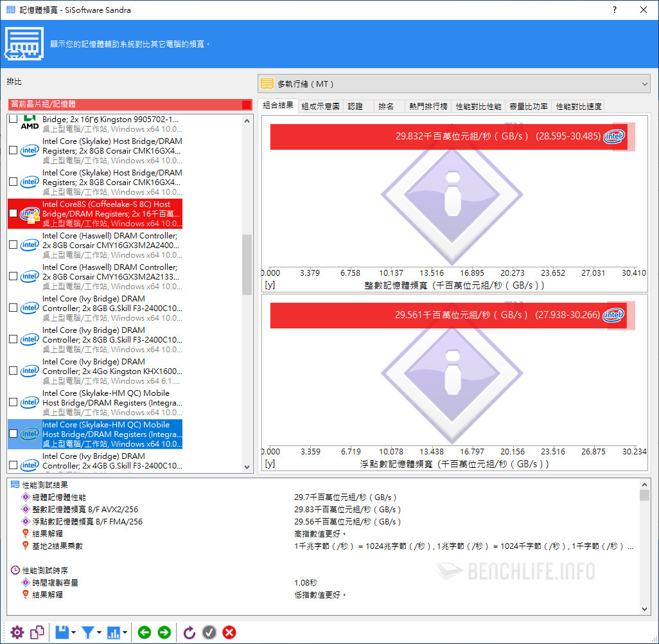659x644 pixels.
Task: Check the highlighted Skylake-HM QC Mobile entry
Action: [x=13, y=434]
